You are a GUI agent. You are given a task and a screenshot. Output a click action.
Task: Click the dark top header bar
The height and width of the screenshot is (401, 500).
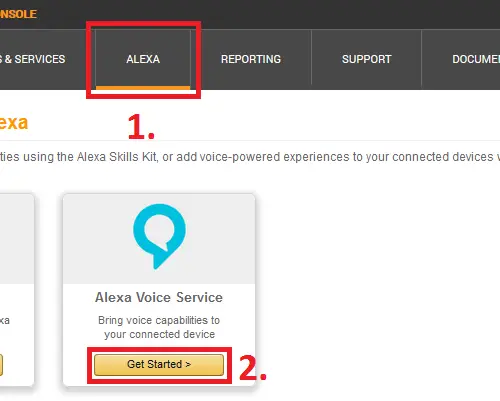pyautogui.click(x=250, y=14)
